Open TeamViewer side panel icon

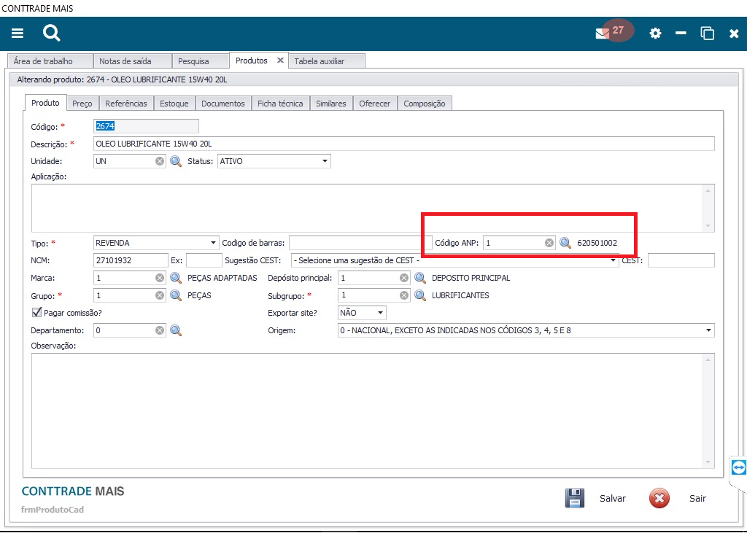pyautogui.click(x=738, y=467)
